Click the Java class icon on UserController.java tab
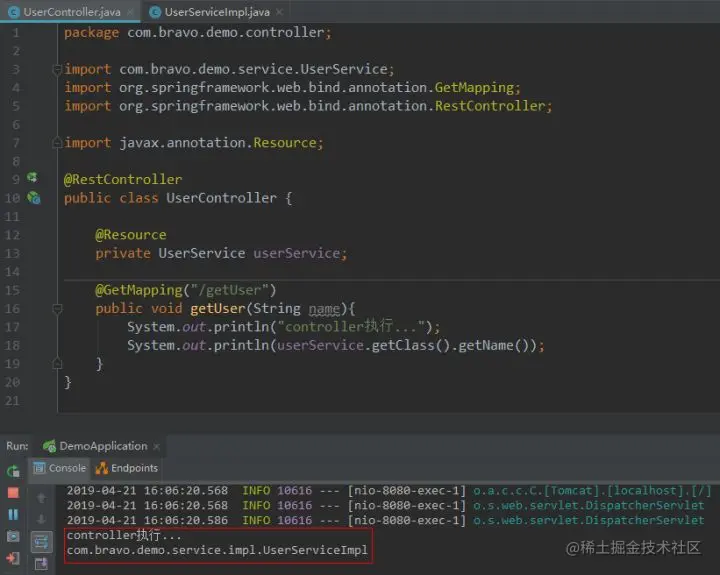The image size is (720, 575). 14,12
